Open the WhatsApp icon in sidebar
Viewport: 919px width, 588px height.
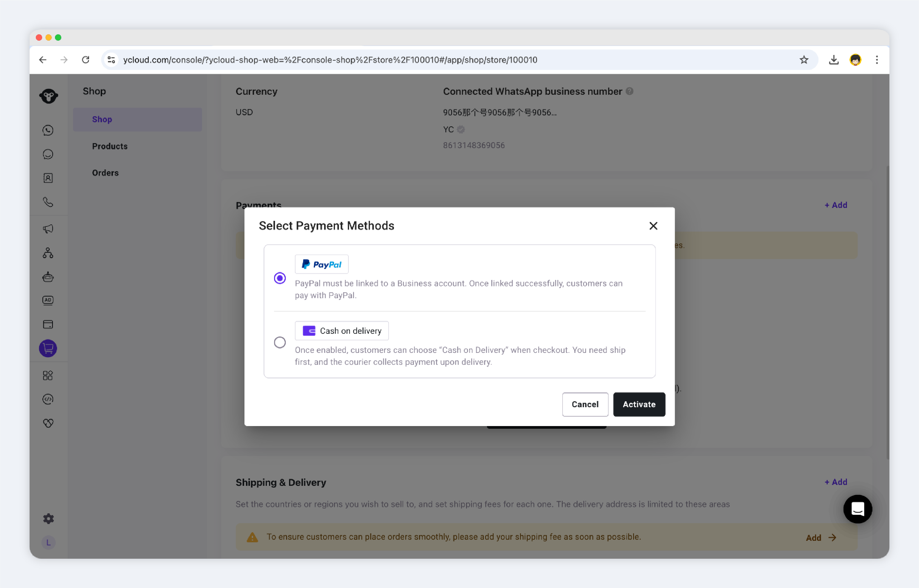48,131
